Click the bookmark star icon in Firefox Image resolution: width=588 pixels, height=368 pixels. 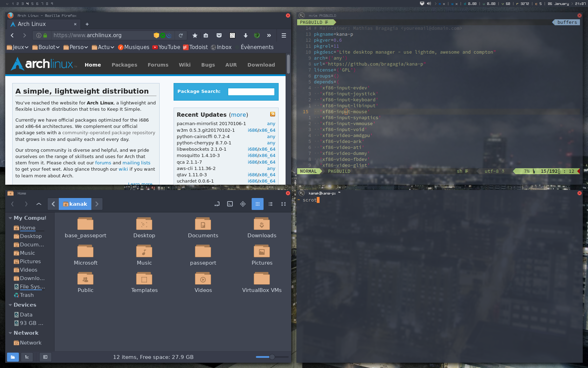pyautogui.click(x=195, y=35)
